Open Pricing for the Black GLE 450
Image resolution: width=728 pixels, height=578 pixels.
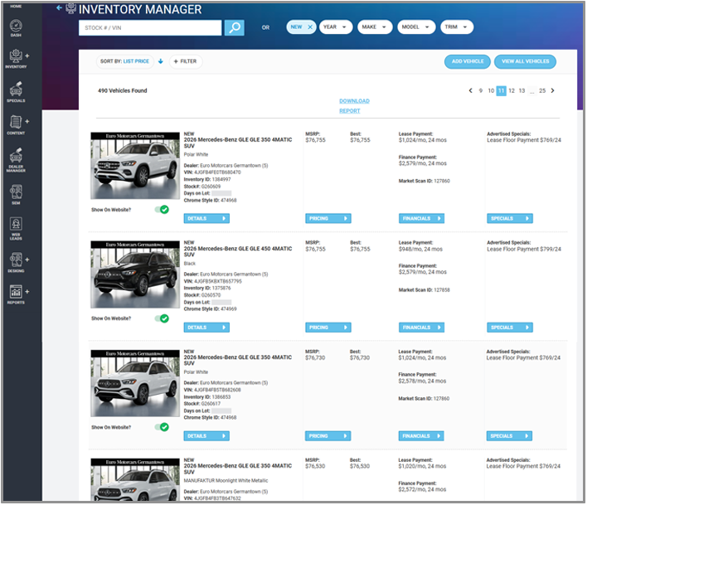[328, 328]
